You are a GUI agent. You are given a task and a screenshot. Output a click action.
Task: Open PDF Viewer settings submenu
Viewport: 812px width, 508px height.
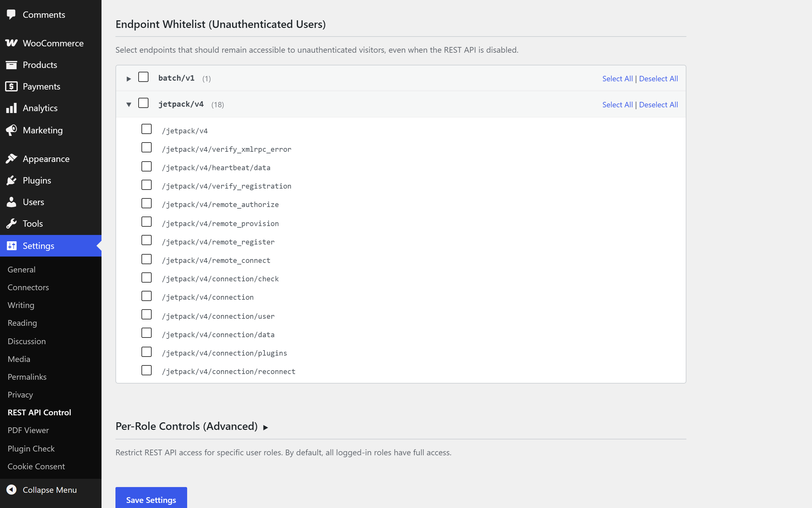coord(28,430)
